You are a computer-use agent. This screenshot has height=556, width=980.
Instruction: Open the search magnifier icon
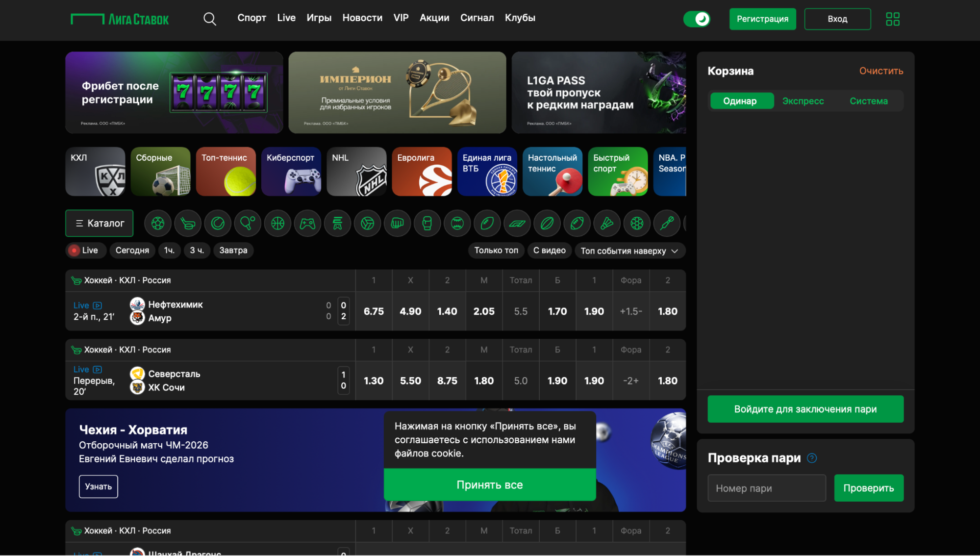click(210, 19)
